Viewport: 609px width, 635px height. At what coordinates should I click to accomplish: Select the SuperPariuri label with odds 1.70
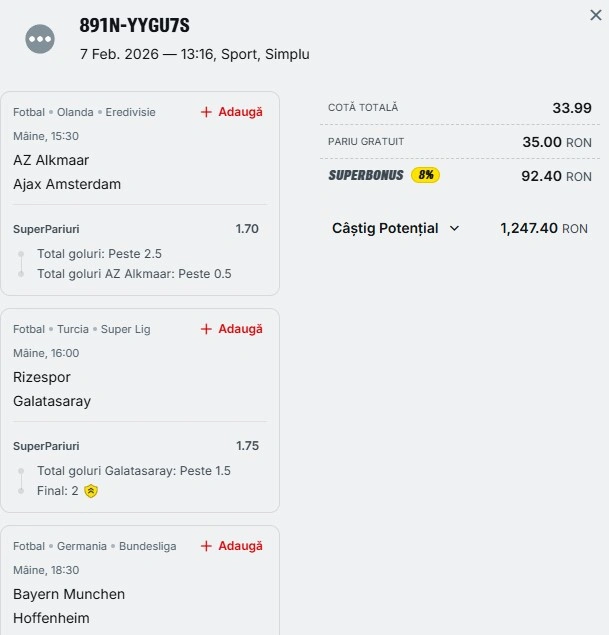[x=46, y=229]
